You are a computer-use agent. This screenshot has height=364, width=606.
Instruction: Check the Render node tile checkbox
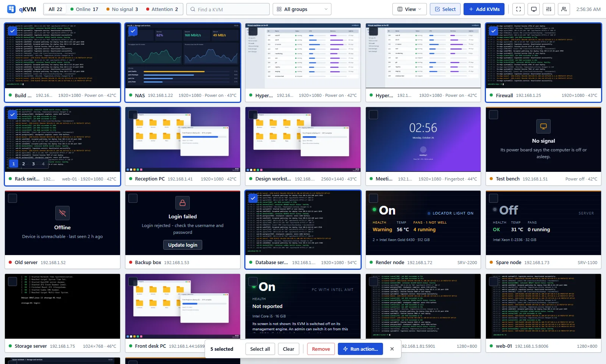click(x=373, y=198)
